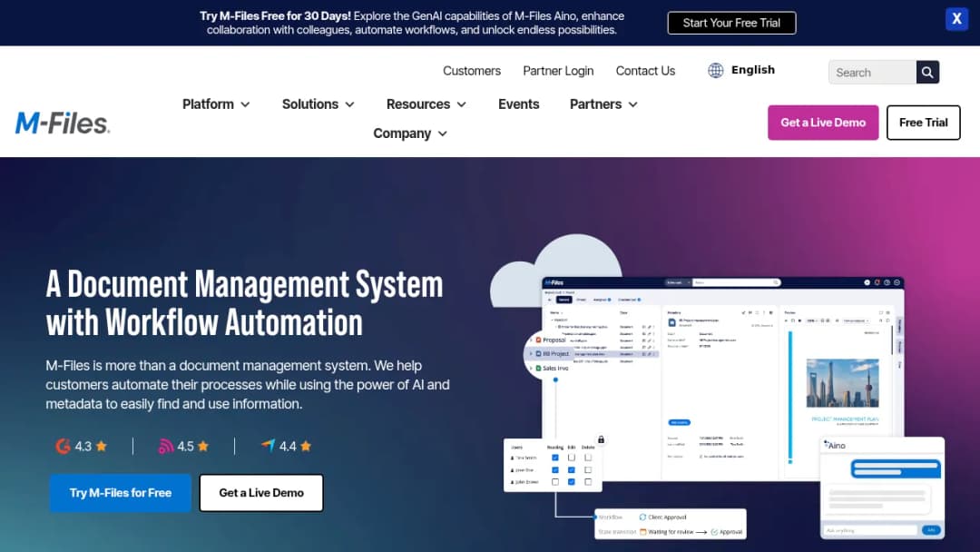Expand the Platform dropdown menu
Image resolution: width=980 pixels, height=552 pixels.
pyautogui.click(x=216, y=104)
